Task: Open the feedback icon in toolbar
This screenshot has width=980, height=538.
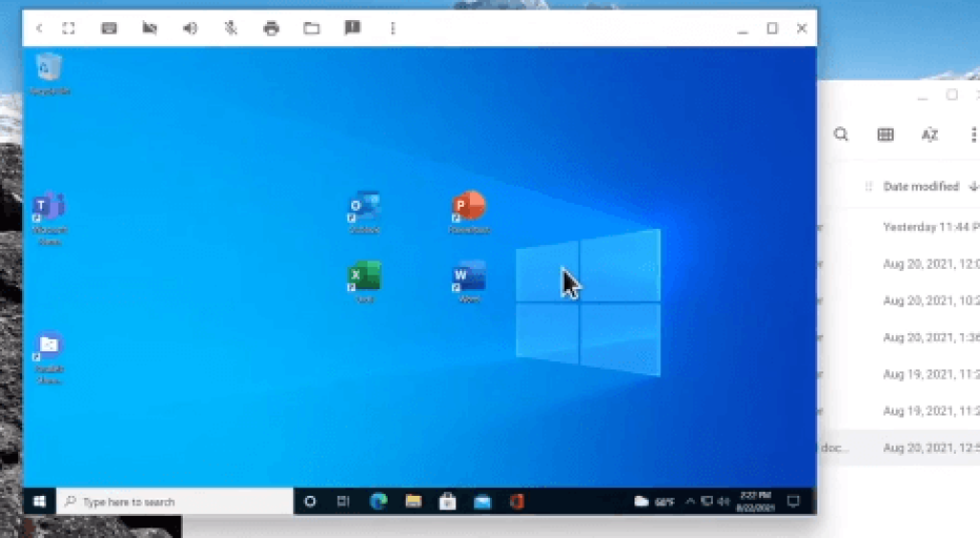Action: click(x=352, y=28)
